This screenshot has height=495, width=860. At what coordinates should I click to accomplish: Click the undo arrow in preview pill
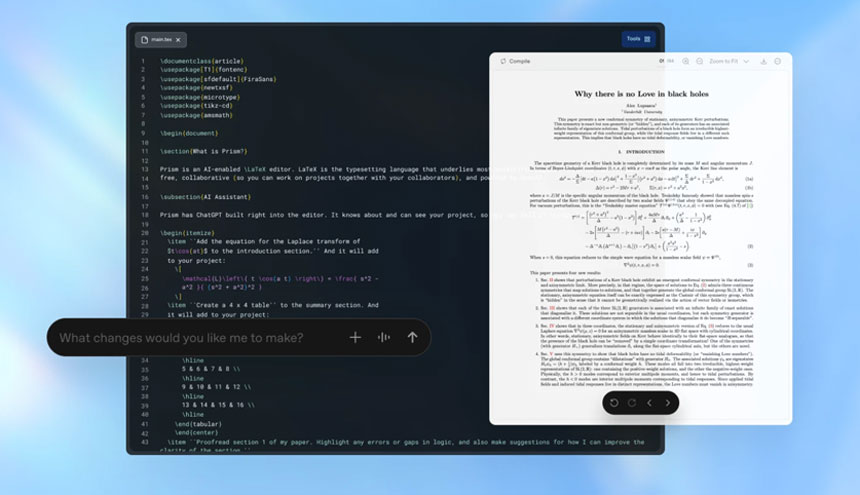[614, 403]
